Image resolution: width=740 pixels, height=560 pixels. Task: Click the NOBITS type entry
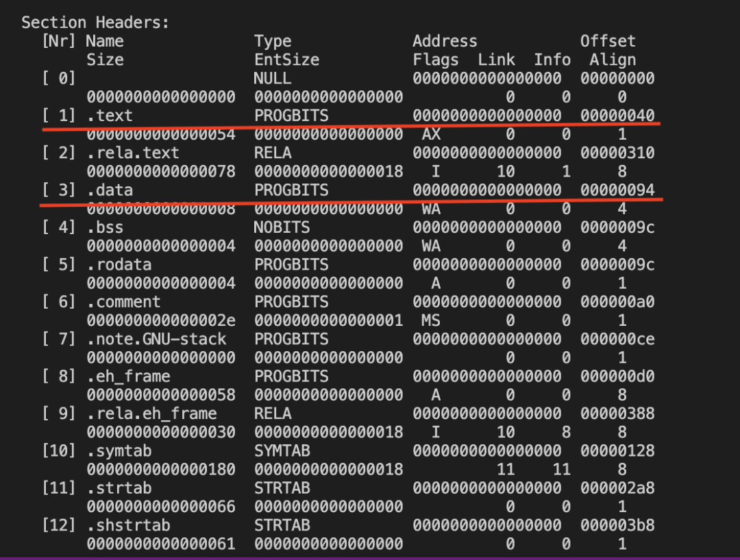pos(282,227)
